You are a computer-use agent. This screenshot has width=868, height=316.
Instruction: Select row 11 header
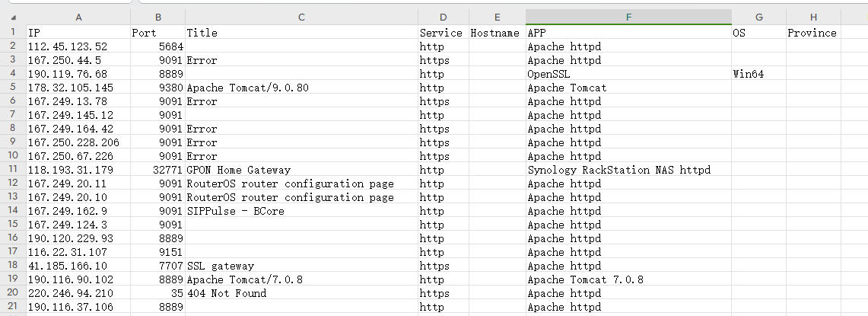pos(13,169)
